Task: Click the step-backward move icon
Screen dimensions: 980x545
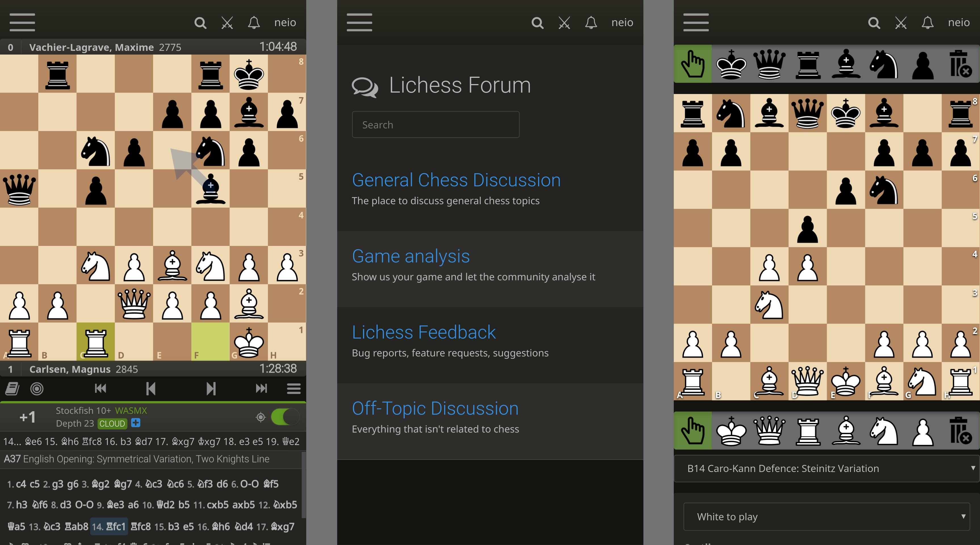Action: pyautogui.click(x=150, y=390)
